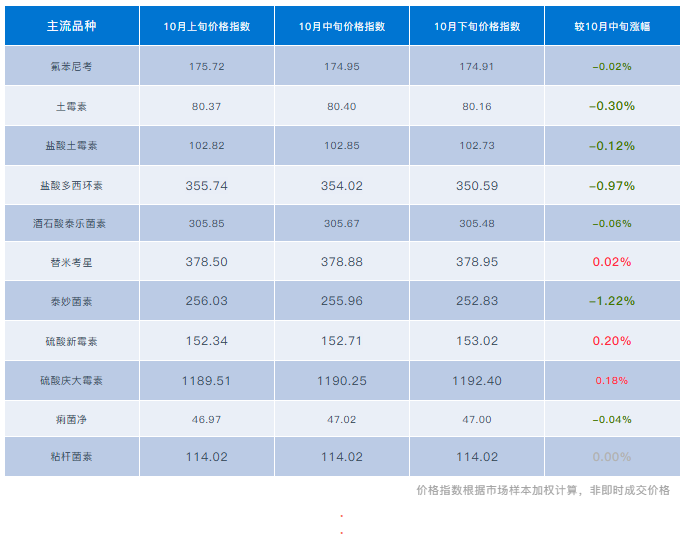Viewport: 685px width, 552px height.
Task: Click the 1192.40 price index value
Action: 476,381
